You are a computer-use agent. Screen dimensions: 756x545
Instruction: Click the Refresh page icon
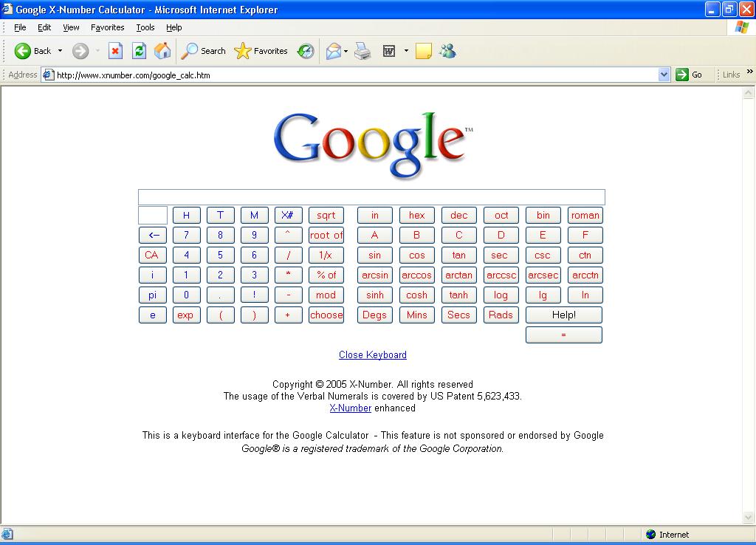(140, 51)
